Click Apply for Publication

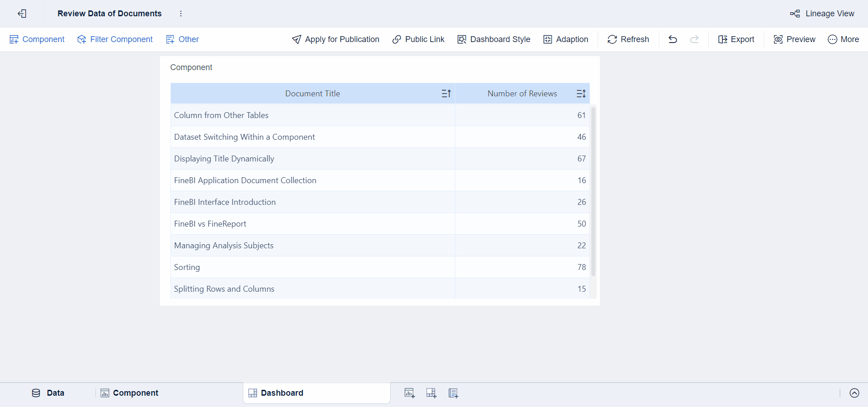335,39
